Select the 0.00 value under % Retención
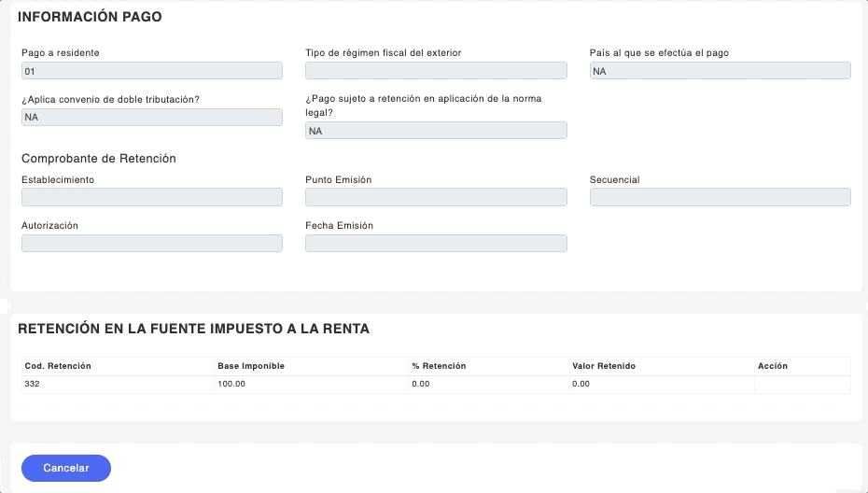 (x=421, y=384)
